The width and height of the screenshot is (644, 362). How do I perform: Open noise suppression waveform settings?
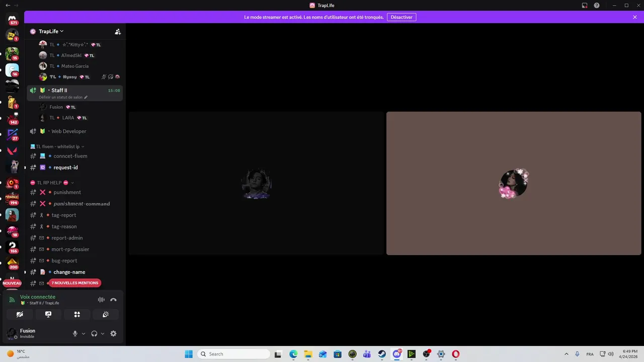coord(101,300)
